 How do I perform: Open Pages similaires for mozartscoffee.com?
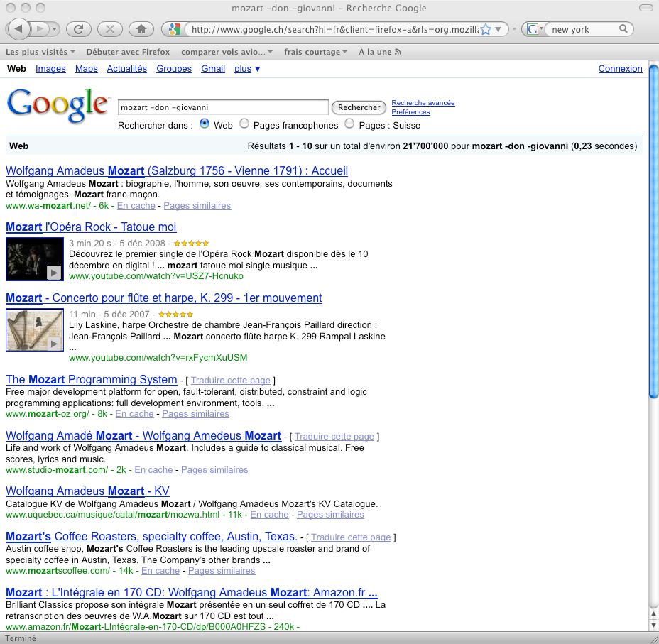222,570
